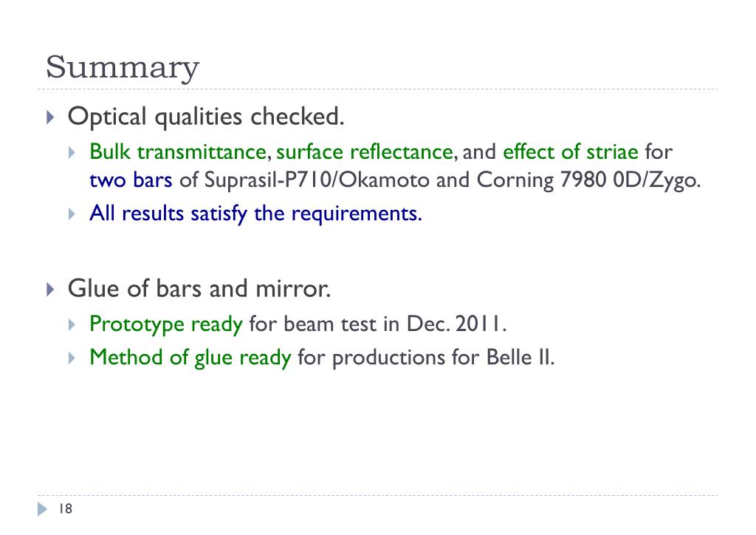The height and width of the screenshot is (535, 756).
Task: Click the slide number 18
Action: 65,508
